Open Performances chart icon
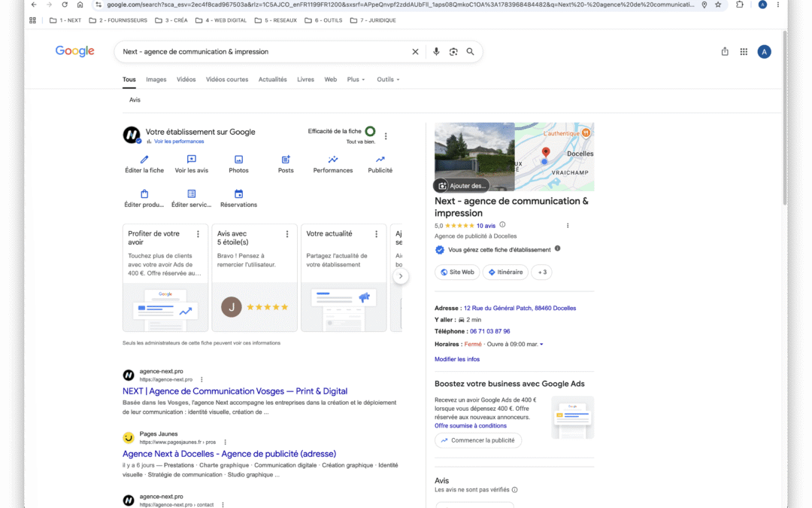Screen dimensions: 812x508 [332, 160]
